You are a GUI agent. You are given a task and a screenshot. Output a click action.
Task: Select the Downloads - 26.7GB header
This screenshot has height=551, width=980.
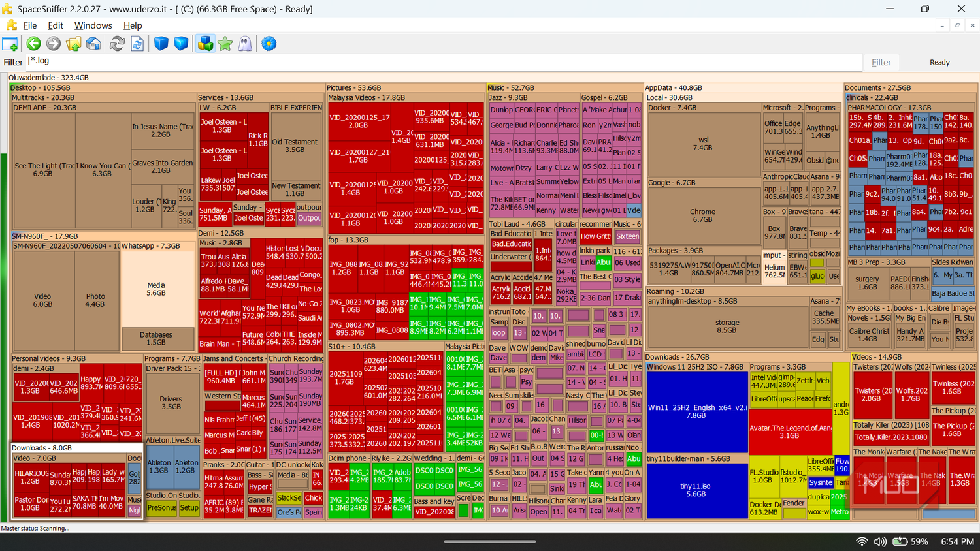point(747,358)
